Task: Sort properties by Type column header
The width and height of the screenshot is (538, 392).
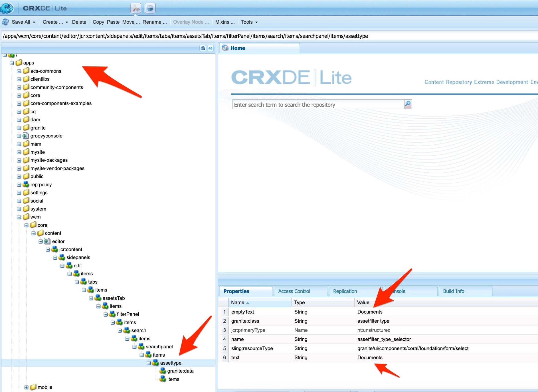Action: [323, 302]
